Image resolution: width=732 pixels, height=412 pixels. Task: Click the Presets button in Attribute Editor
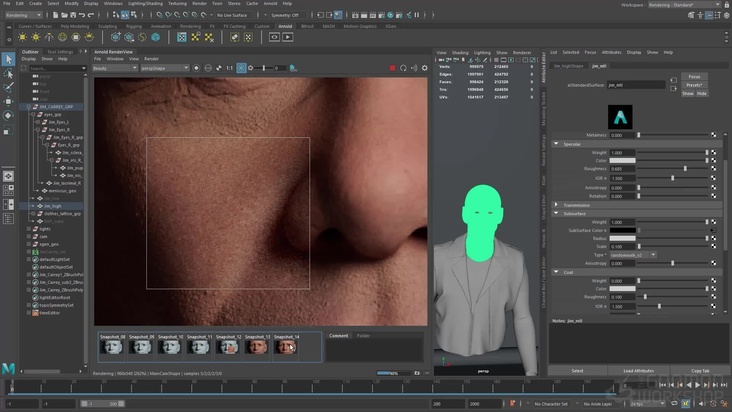694,85
